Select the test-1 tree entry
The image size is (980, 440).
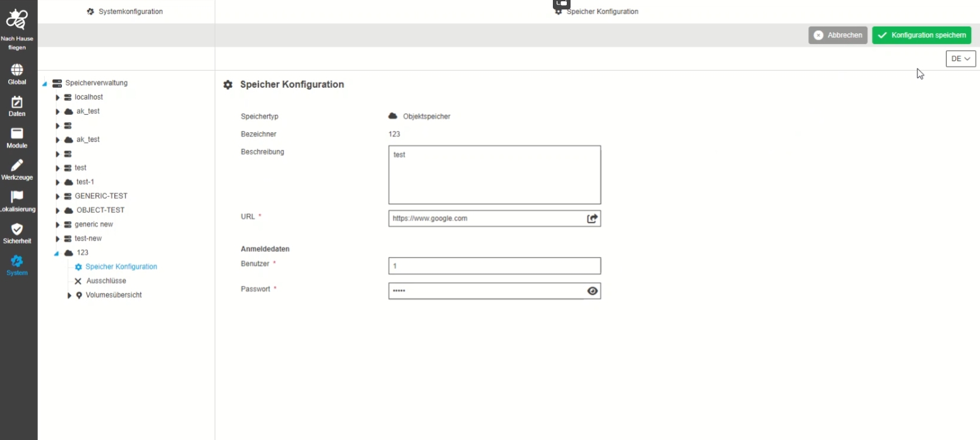point(85,182)
